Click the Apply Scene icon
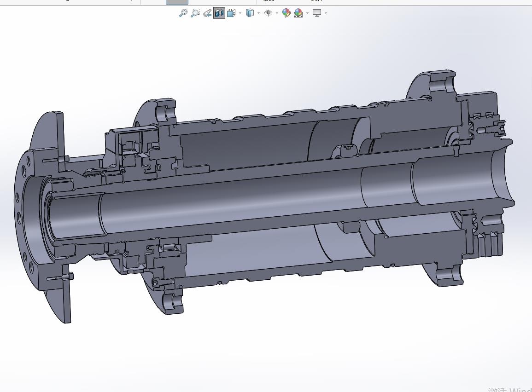This screenshot has height=392, width=532. coord(298,13)
